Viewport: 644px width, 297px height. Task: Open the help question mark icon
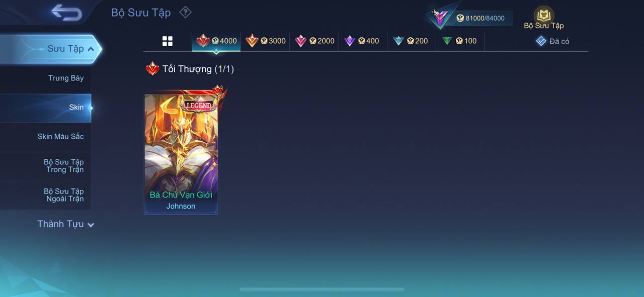tap(185, 12)
